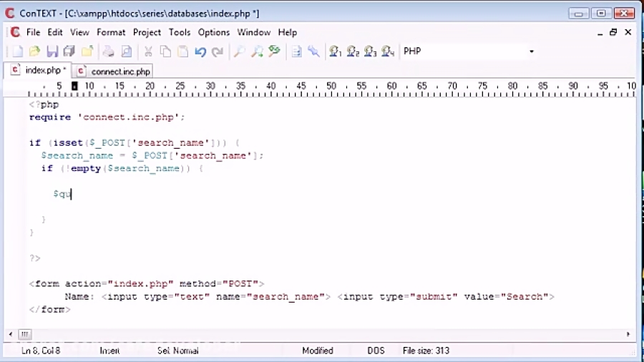
Task: Open Print Preview icon
Action: [x=127, y=52]
